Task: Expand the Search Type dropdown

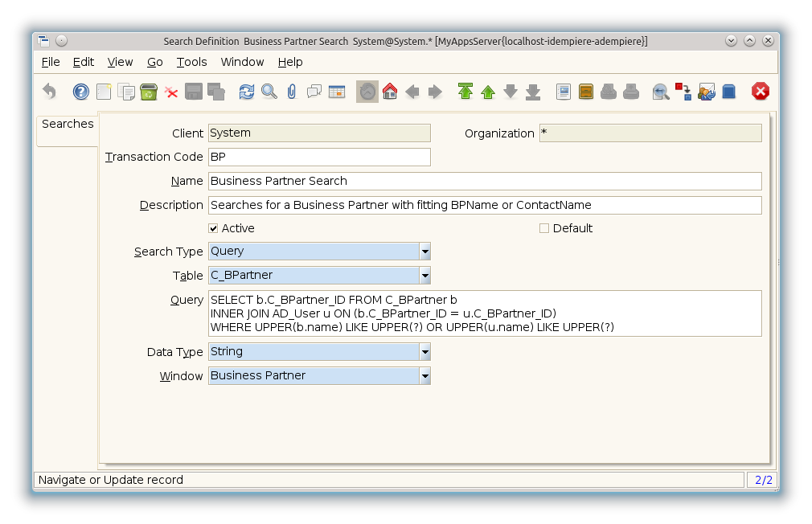Action: point(424,252)
